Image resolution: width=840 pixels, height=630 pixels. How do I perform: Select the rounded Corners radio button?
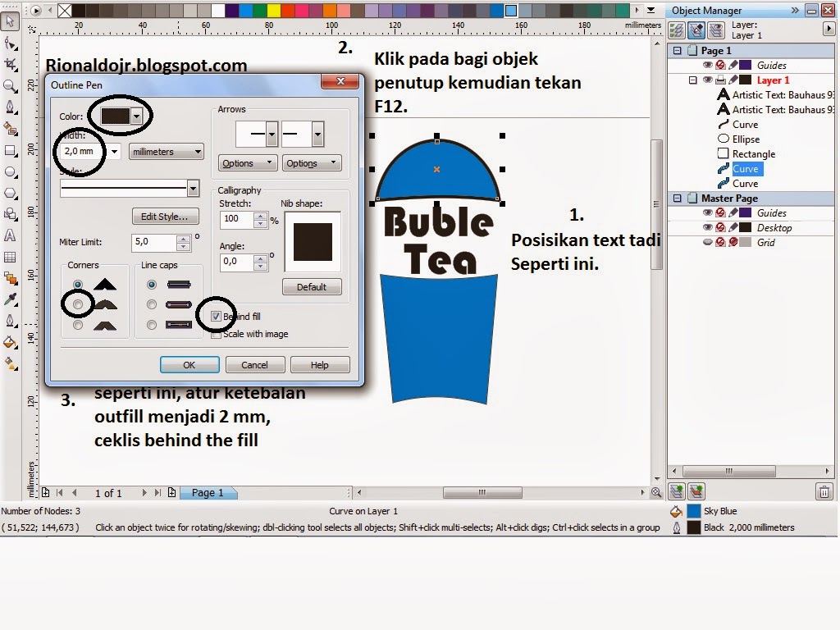tap(76, 304)
